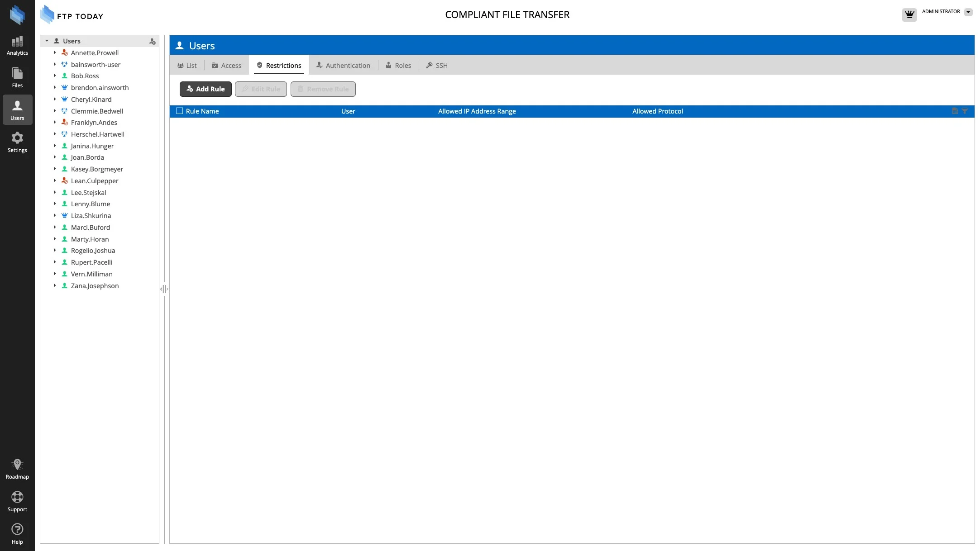
Task: Switch to the Authentication tab
Action: [343, 66]
